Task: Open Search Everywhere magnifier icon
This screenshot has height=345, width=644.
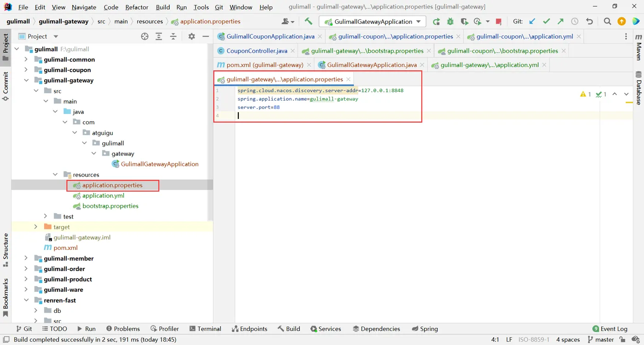Action: tap(607, 21)
